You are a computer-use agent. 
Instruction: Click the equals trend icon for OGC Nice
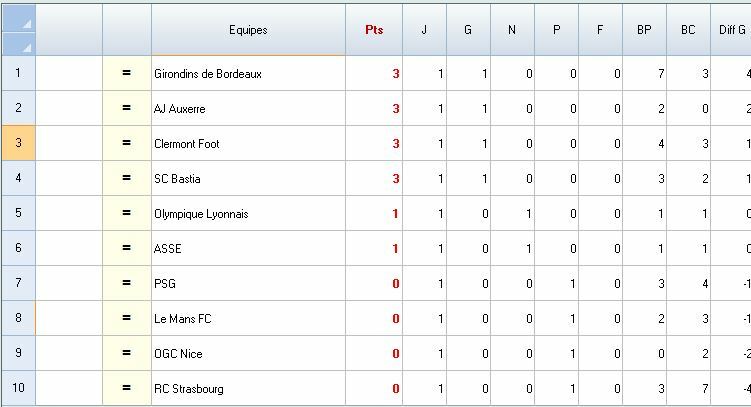coord(126,354)
